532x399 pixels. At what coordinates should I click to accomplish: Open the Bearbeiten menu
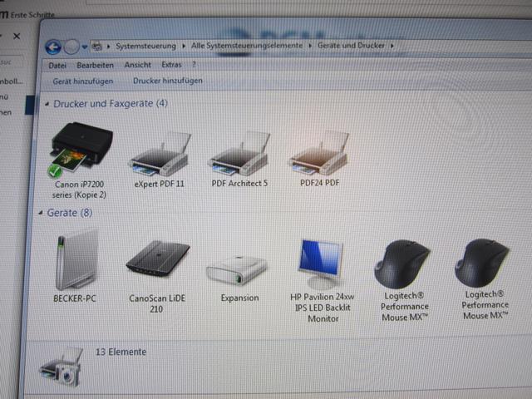pos(95,65)
